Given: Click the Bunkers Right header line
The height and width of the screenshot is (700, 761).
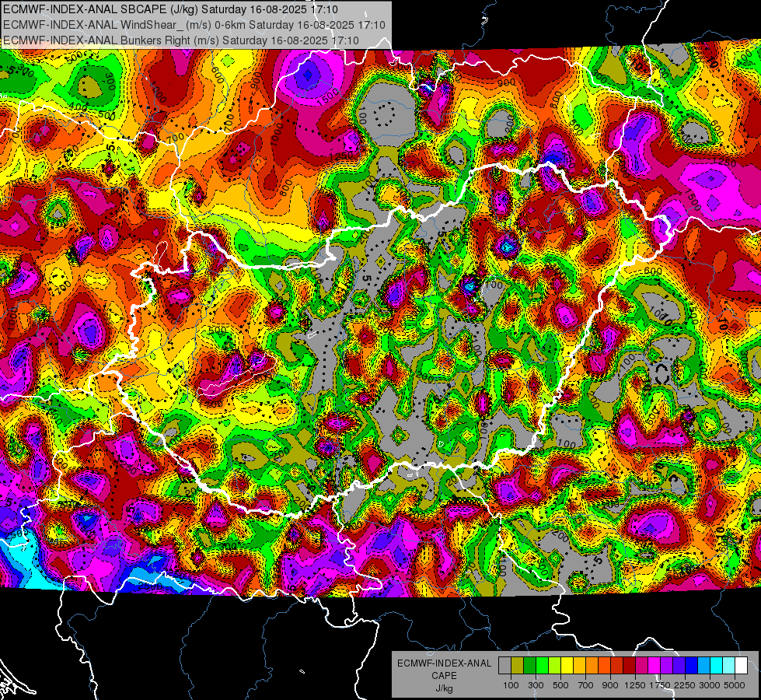Looking at the screenshot, I should pos(180,40).
